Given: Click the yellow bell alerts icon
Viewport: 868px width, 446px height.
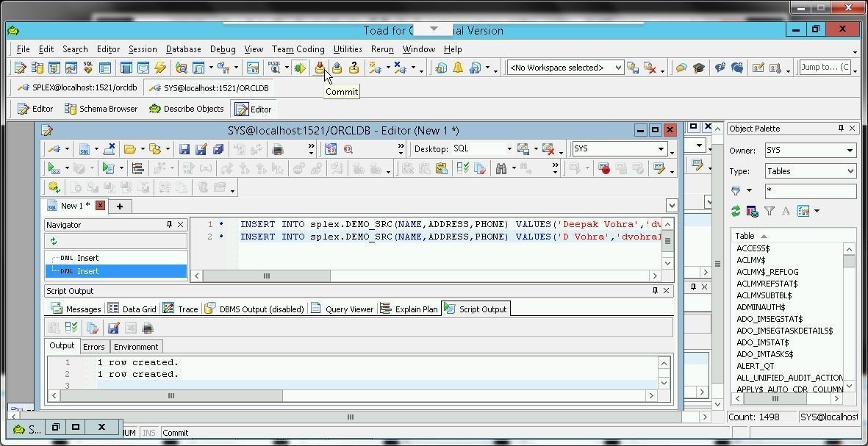Looking at the screenshot, I should (458, 68).
